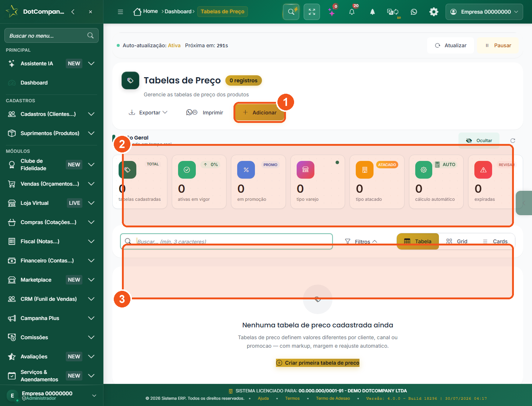Focus the Buscar no menu field
Screen dimensions: 532x406
click(51, 35)
